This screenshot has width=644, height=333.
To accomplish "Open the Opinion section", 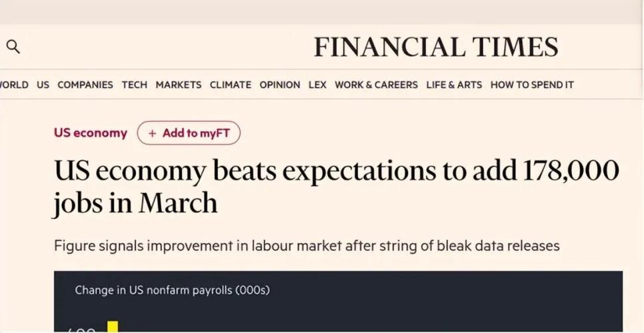I will (279, 85).
